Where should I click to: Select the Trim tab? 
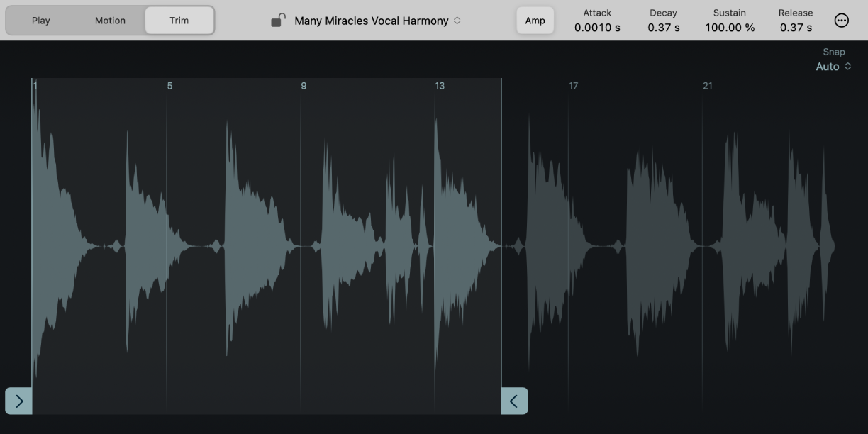tap(178, 20)
